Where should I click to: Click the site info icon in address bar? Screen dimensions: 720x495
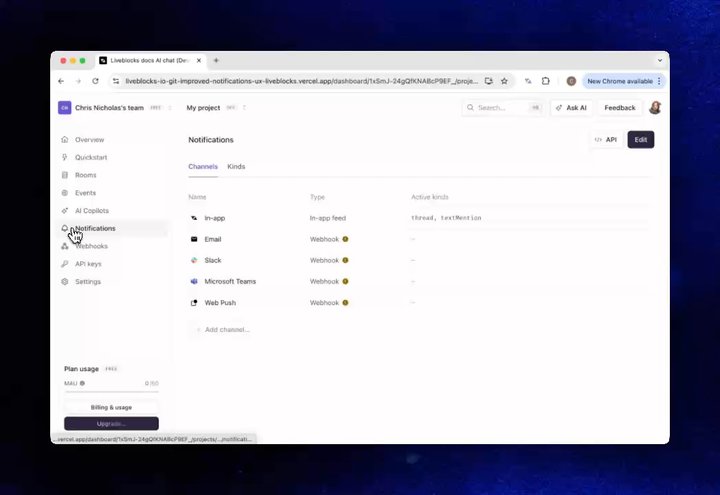pyautogui.click(x=116, y=81)
